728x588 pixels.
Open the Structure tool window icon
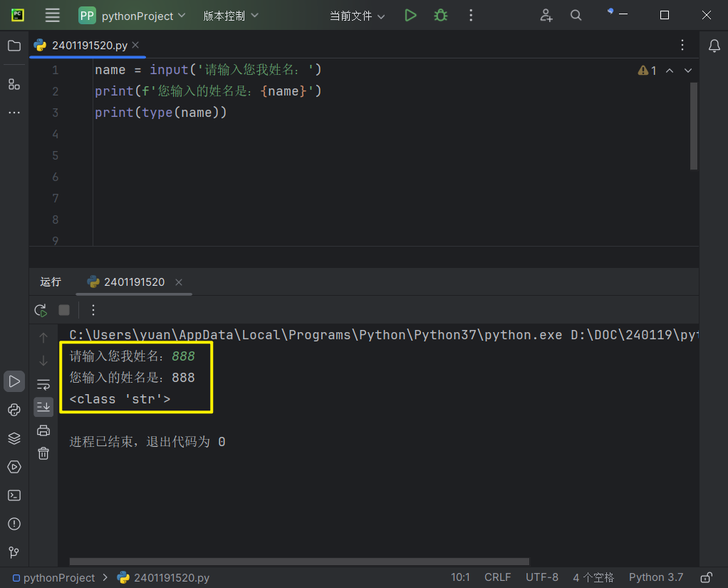pos(14,84)
